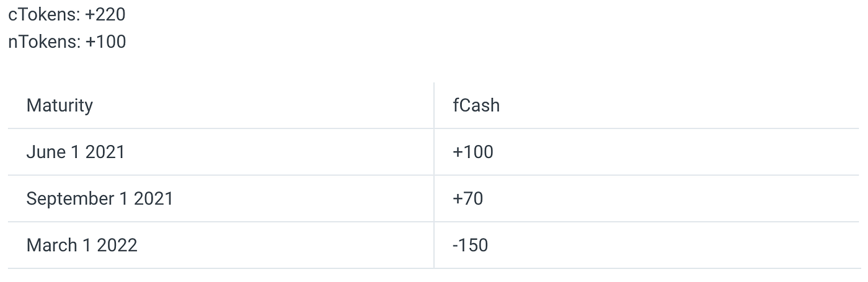Click the word June in the table
This screenshot has width=868, height=282.
pos(46,152)
